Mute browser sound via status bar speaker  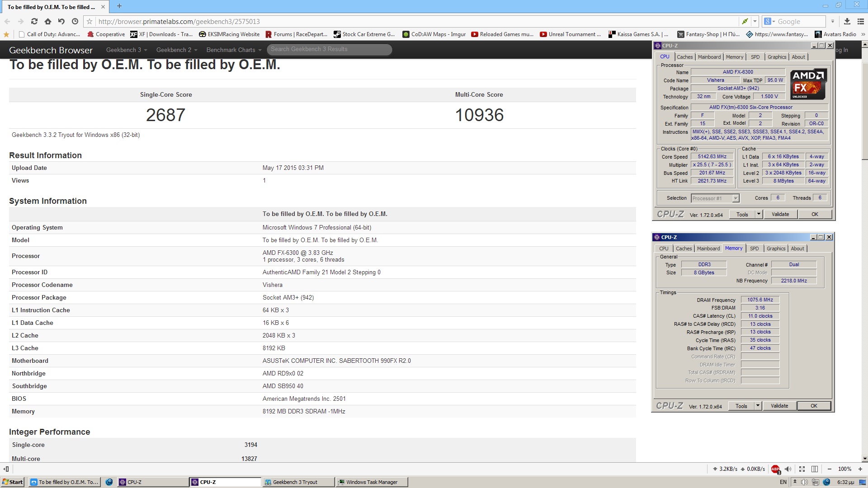(788, 469)
